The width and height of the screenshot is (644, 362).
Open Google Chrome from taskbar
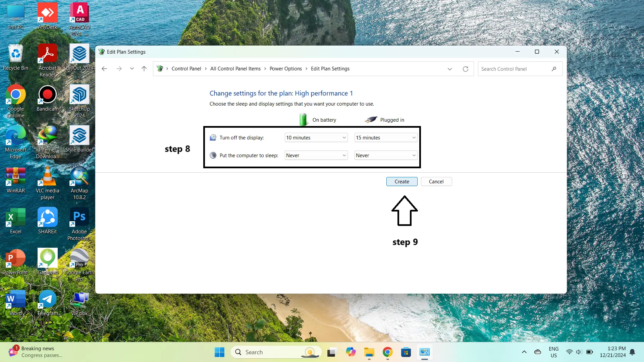387,352
